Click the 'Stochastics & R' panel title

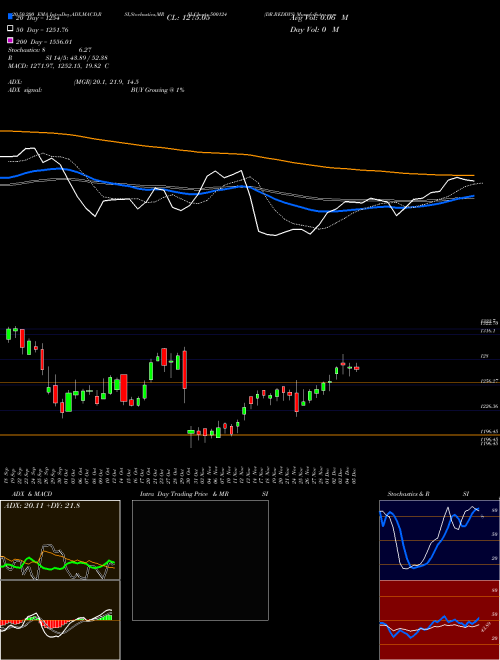pos(409,494)
